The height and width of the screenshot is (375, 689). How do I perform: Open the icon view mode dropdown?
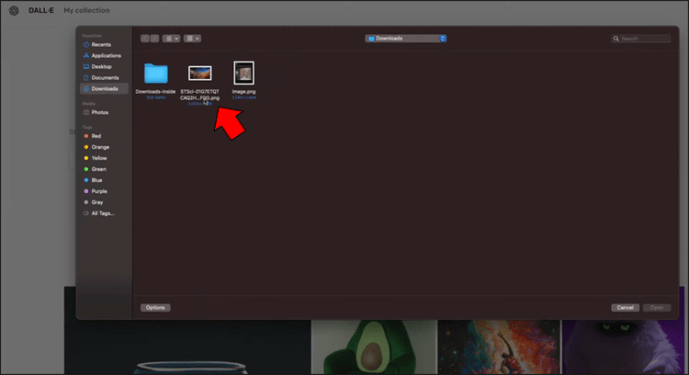[x=171, y=39]
